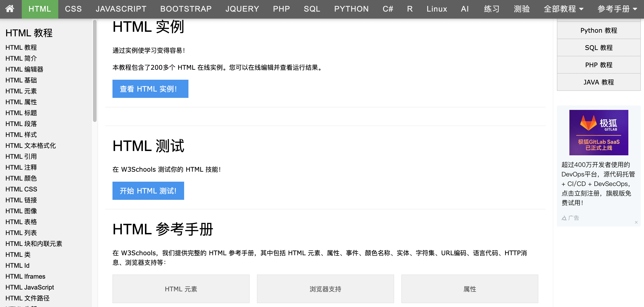Go to the JQUERY tab
Screen dimensions: 644x307
coord(242,9)
